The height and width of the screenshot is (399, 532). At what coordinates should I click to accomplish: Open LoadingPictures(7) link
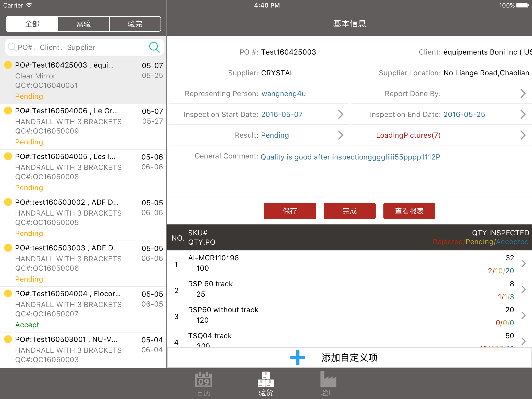(x=408, y=135)
